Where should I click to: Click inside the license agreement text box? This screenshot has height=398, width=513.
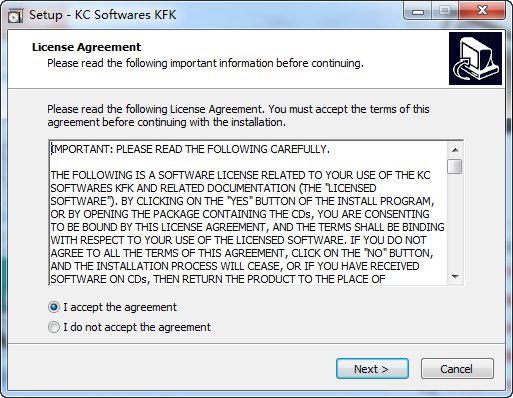pos(248,213)
